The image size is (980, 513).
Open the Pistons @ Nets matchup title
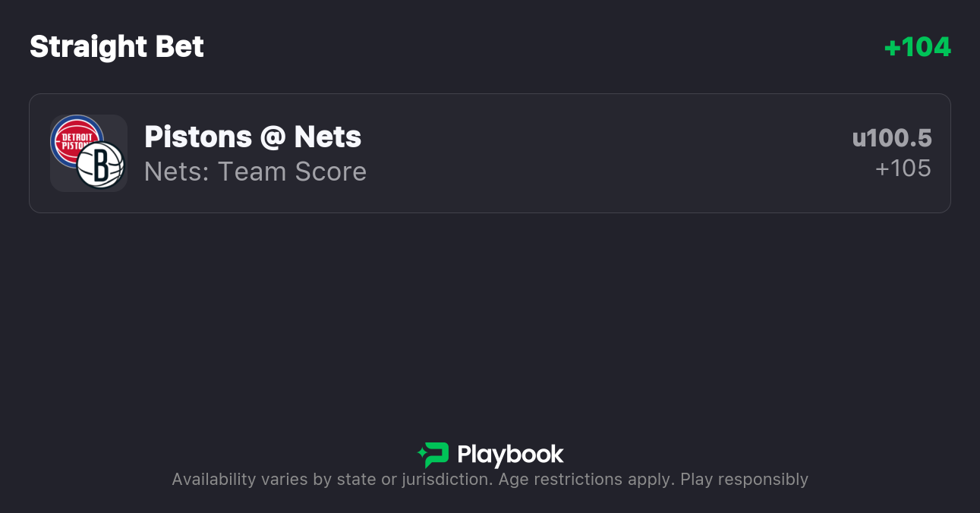click(x=252, y=137)
